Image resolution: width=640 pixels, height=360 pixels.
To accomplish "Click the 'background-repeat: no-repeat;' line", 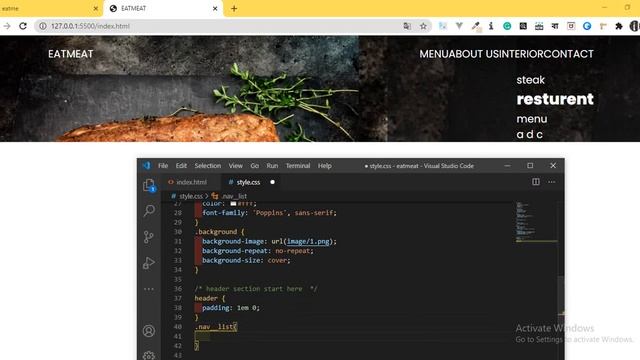I will click(258, 251).
